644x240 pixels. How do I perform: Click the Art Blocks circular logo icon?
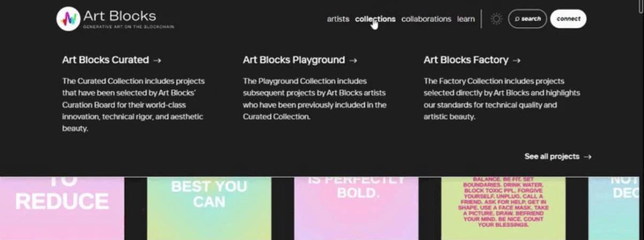coord(68,19)
